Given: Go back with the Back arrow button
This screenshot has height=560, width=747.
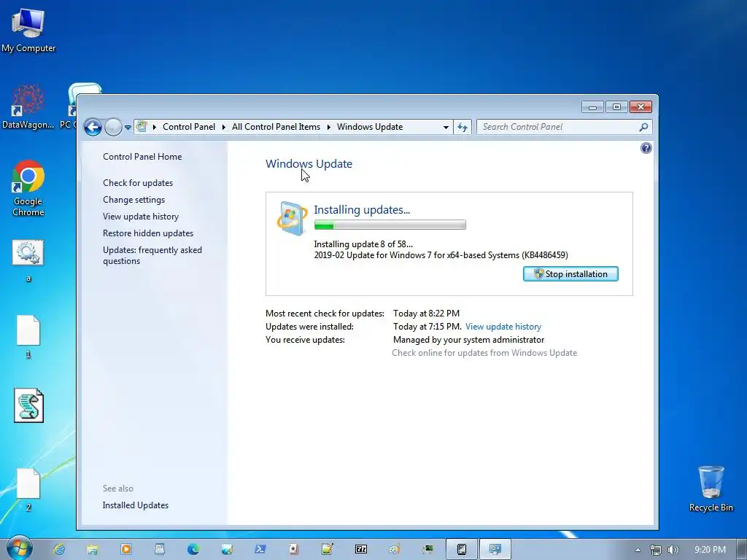Looking at the screenshot, I should (x=93, y=127).
